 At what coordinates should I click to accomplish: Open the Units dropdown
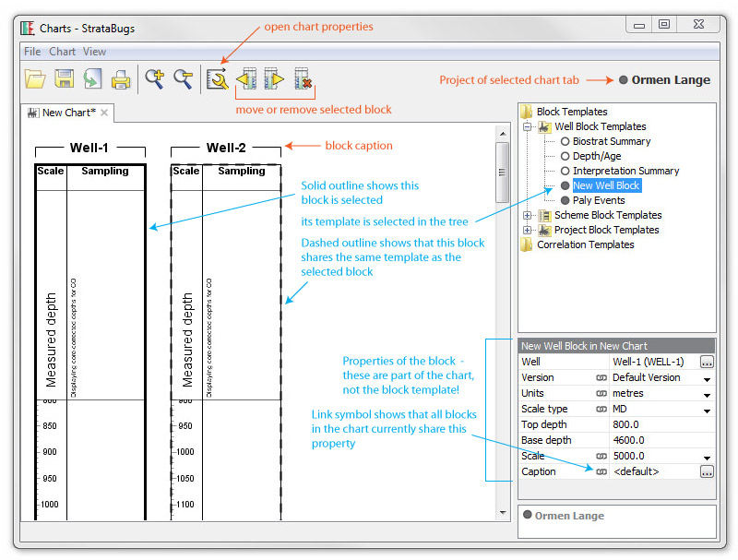point(707,395)
